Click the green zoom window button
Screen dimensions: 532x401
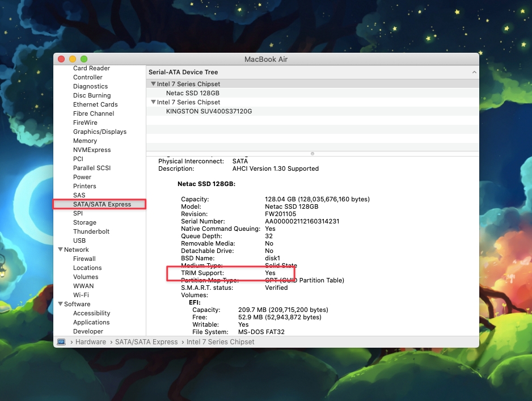84,59
